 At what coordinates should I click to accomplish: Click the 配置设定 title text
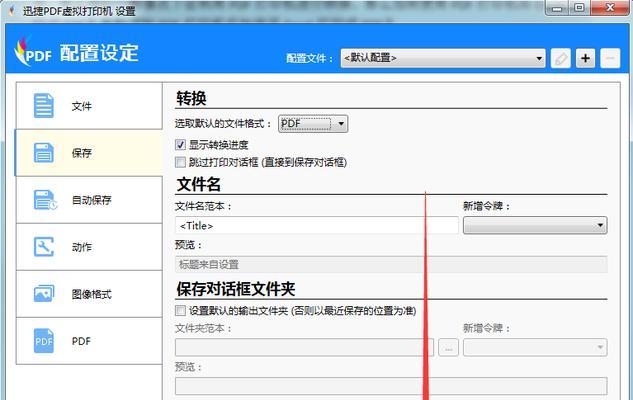(99, 53)
